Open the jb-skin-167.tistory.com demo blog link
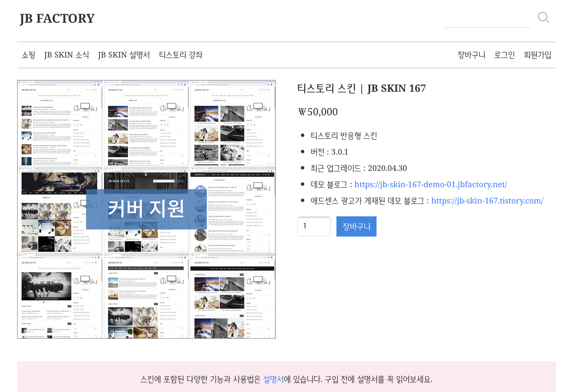The image size is (571, 392). click(487, 201)
